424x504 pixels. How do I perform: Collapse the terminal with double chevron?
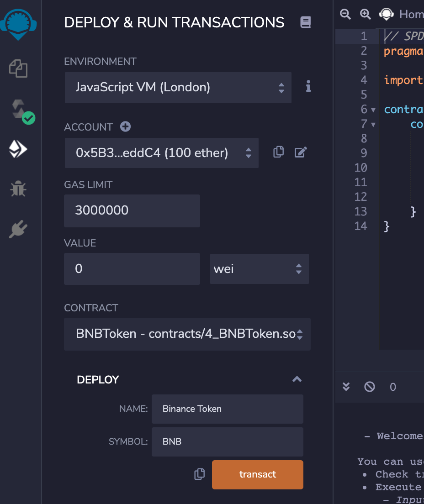click(346, 387)
